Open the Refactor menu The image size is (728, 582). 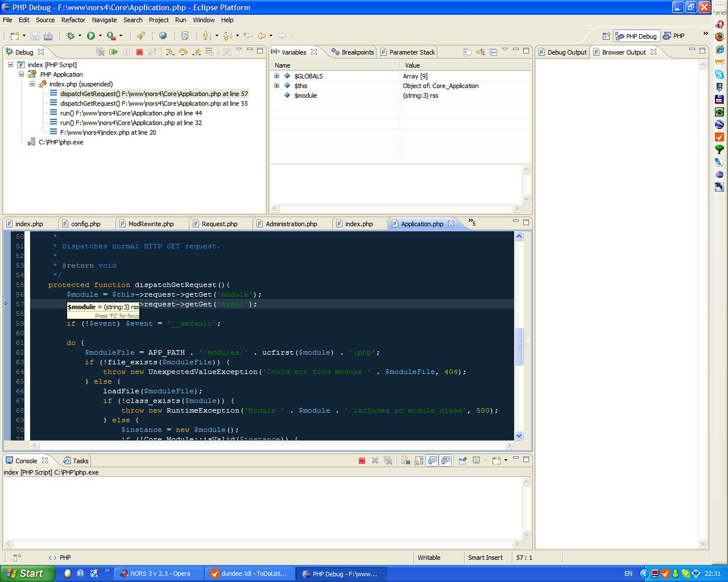coord(73,20)
